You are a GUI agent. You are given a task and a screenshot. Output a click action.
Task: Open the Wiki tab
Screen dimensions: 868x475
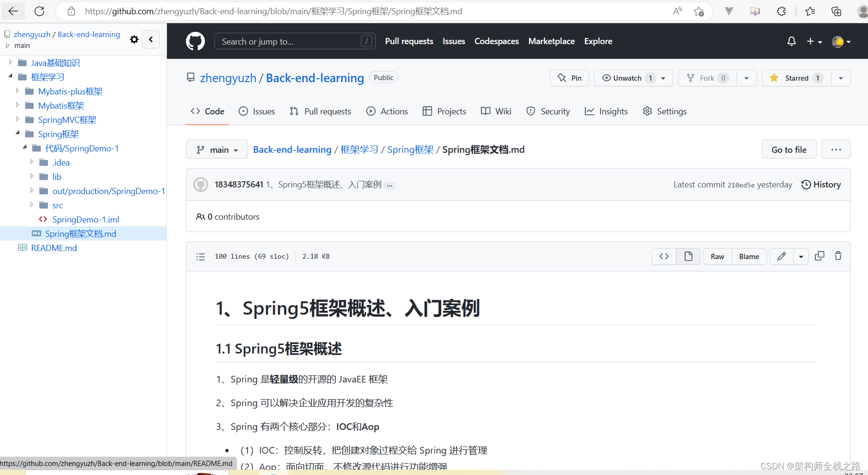pos(496,112)
